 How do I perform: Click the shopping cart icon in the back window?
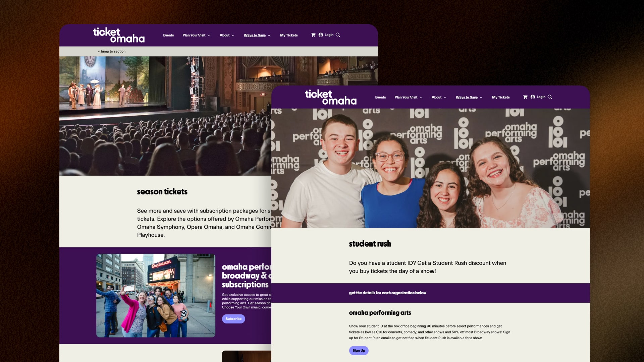[313, 35]
